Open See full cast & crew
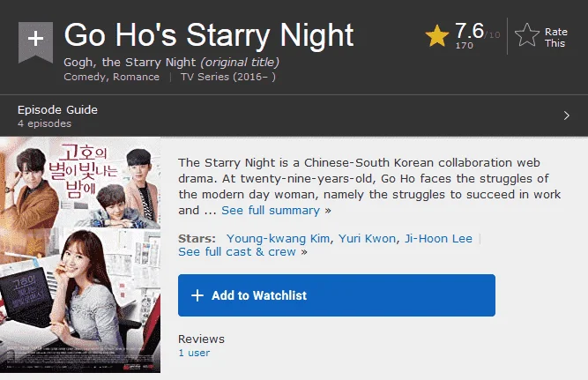 point(237,251)
